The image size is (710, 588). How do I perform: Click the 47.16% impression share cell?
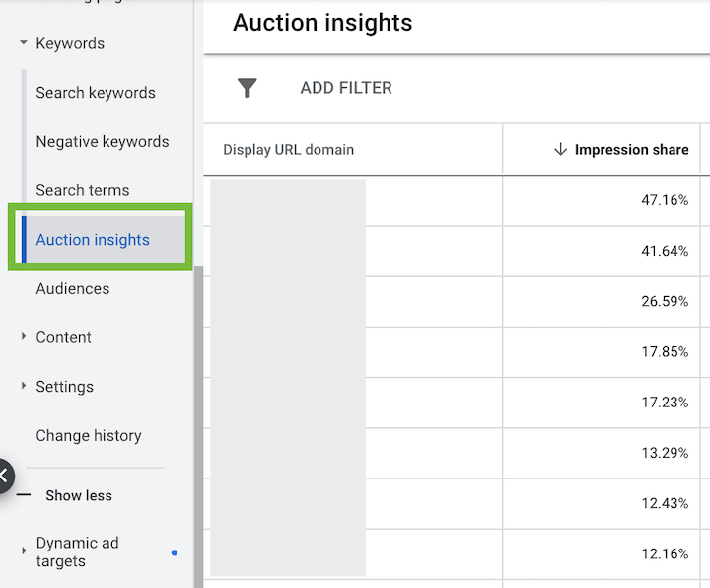664,200
